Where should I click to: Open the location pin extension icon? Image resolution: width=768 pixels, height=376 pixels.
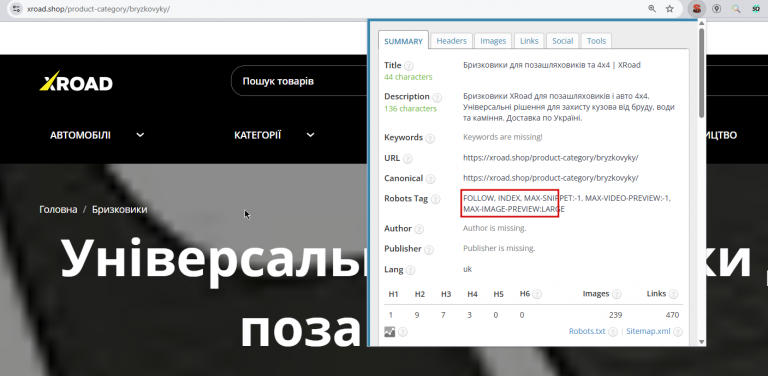click(x=717, y=8)
